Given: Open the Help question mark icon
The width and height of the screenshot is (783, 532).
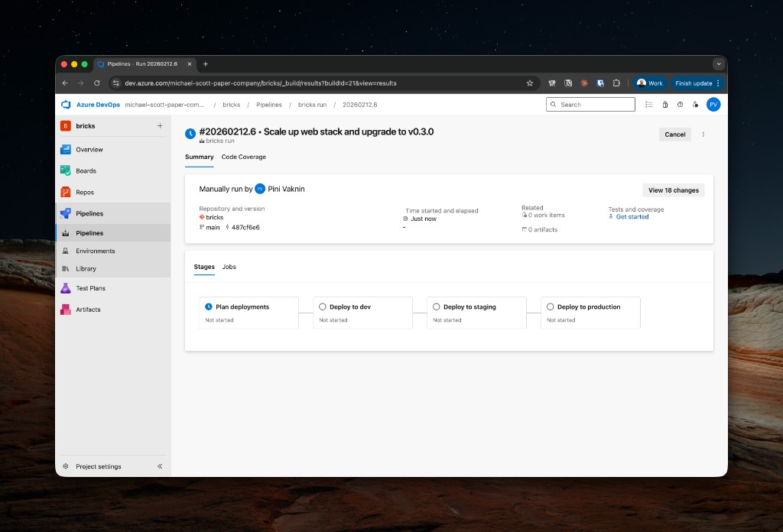Looking at the screenshot, I should pyautogui.click(x=680, y=105).
